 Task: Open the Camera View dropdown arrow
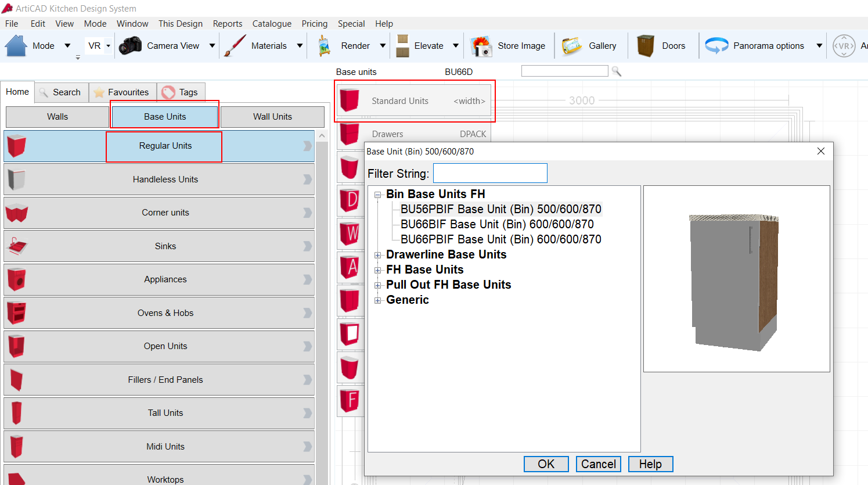pyautogui.click(x=212, y=46)
